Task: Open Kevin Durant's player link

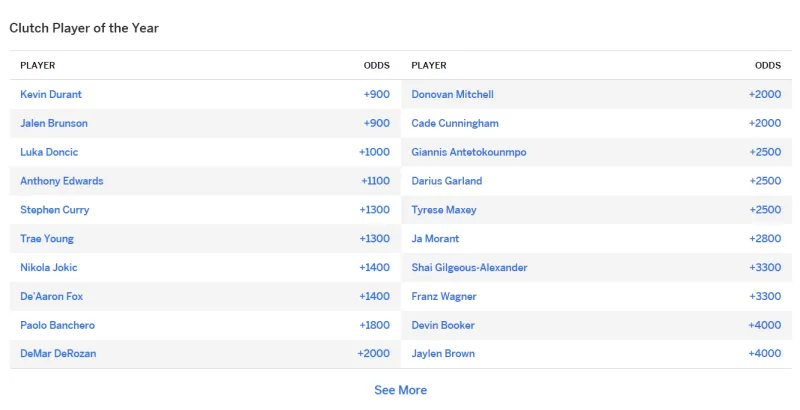Action: (51, 94)
